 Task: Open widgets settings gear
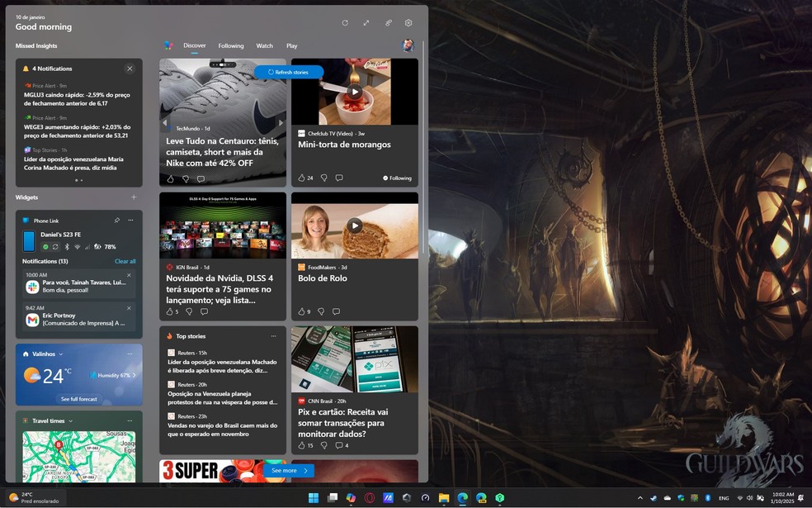coord(408,23)
